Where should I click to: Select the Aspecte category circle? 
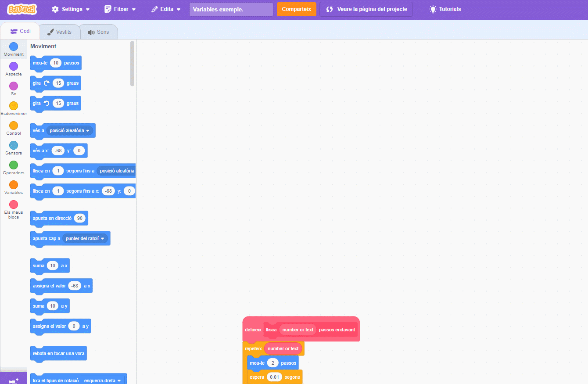pyautogui.click(x=14, y=66)
